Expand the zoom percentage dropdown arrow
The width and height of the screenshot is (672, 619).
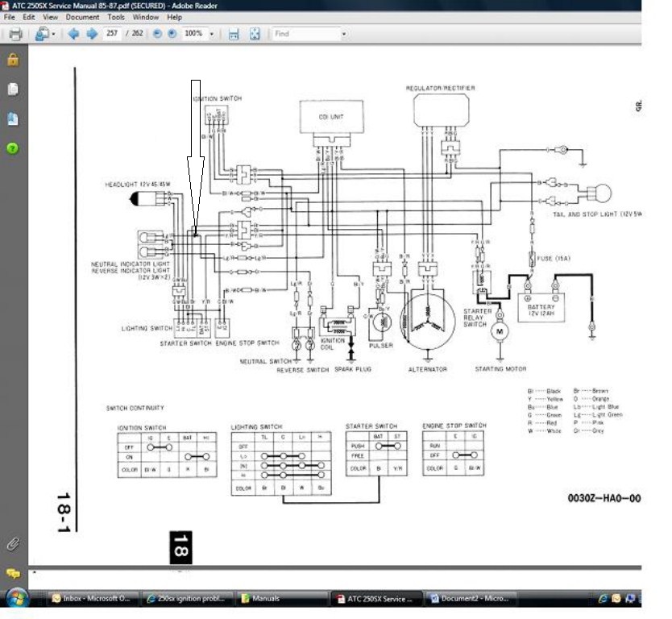coord(212,35)
